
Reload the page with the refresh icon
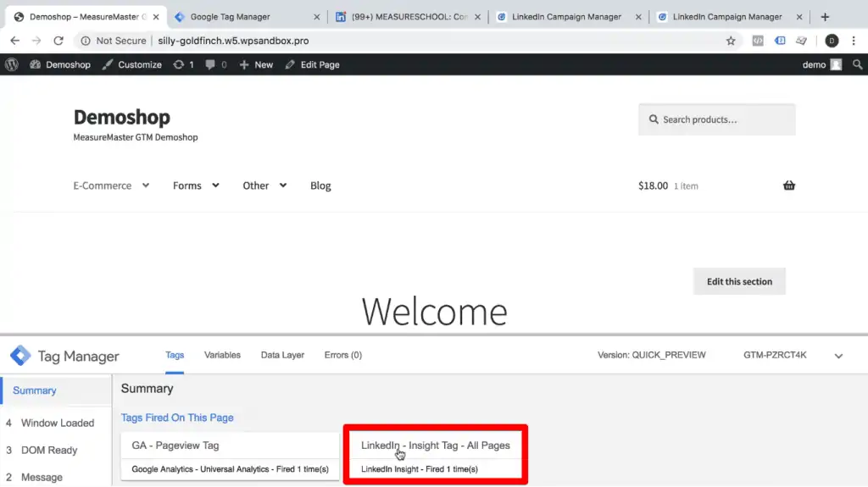(58, 41)
